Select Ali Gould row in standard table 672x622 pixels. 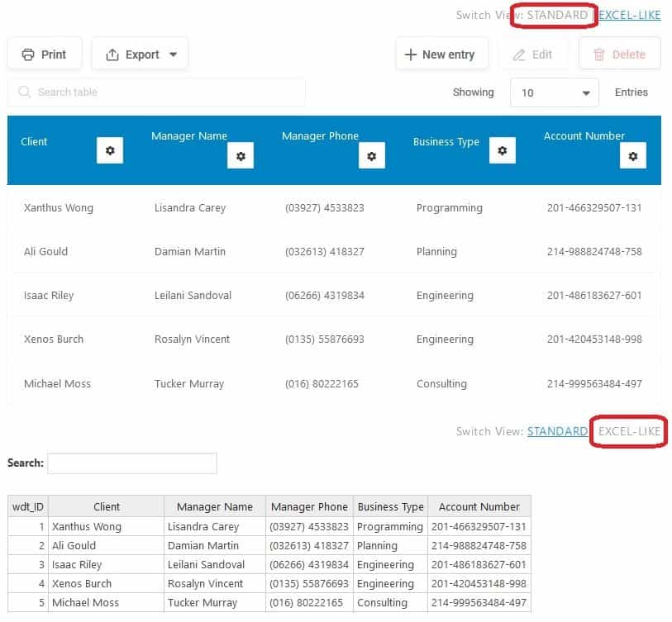coord(334,251)
